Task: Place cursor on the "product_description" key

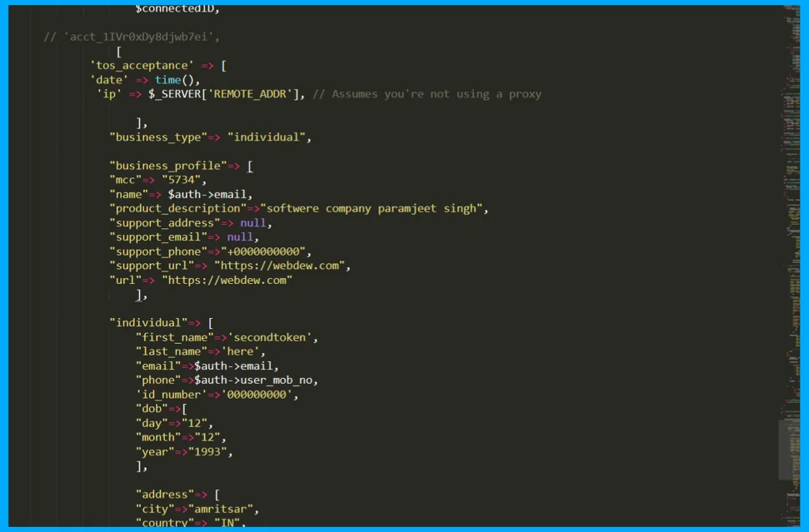Action: pos(177,208)
